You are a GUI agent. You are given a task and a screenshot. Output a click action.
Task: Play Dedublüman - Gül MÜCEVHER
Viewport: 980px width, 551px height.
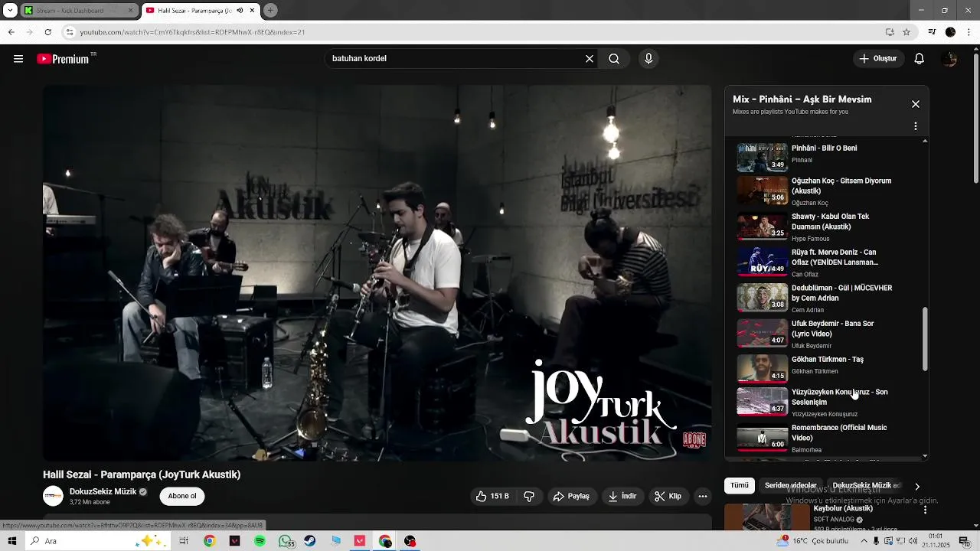[x=827, y=298]
